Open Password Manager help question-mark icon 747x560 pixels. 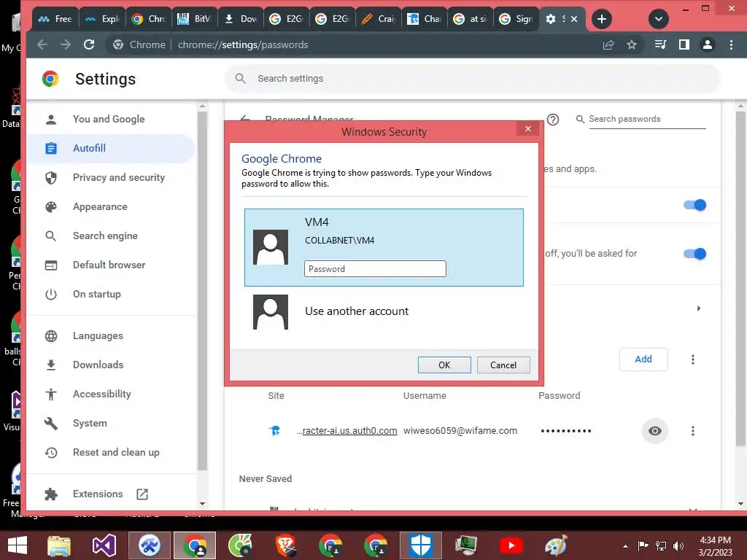[553, 120]
